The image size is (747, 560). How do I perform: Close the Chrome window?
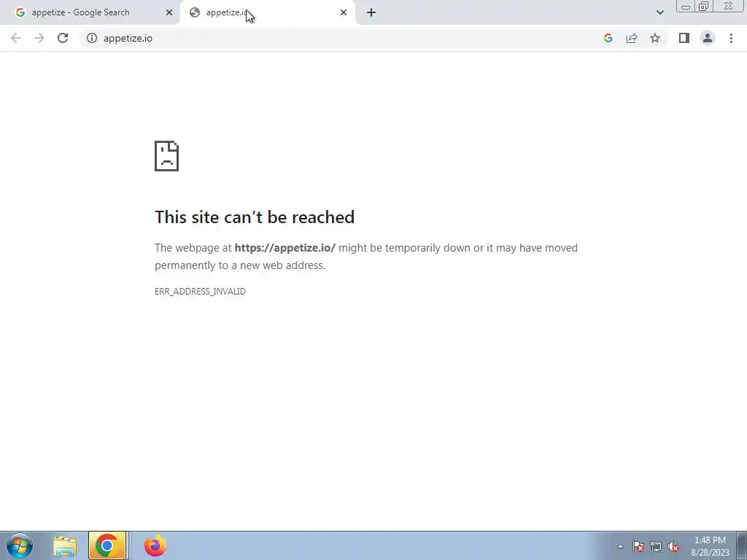tap(729, 7)
